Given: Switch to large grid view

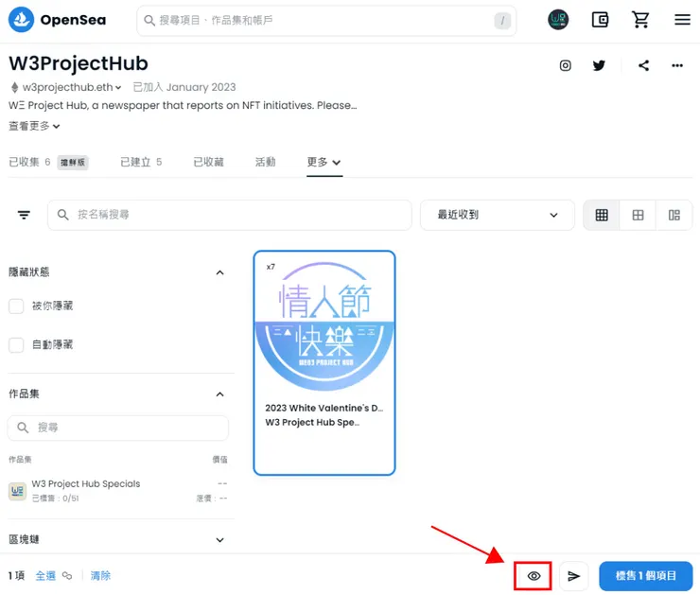Looking at the screenshot, I should point(638,215).
